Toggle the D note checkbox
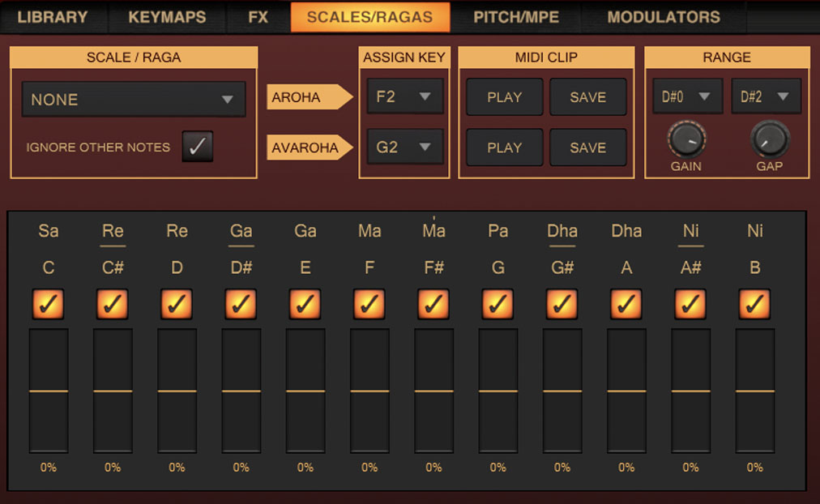820x504 pixels. (177, 304)
